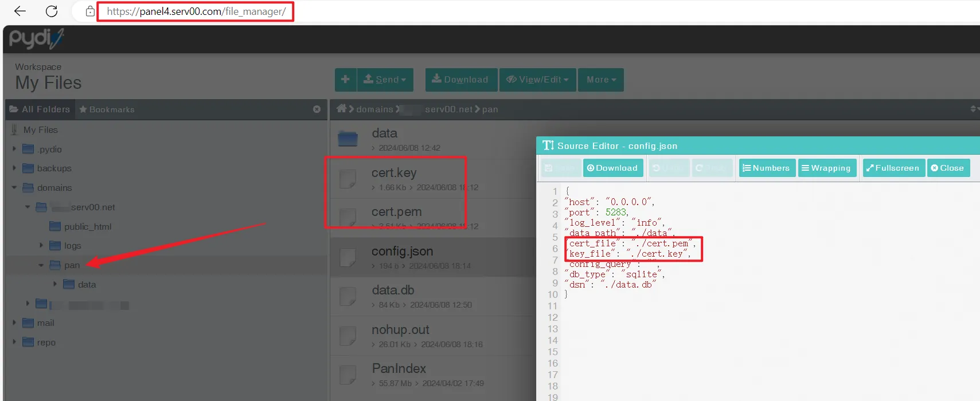
Task: Close the folders side panel with the X icon
Action: click(317, 109)
